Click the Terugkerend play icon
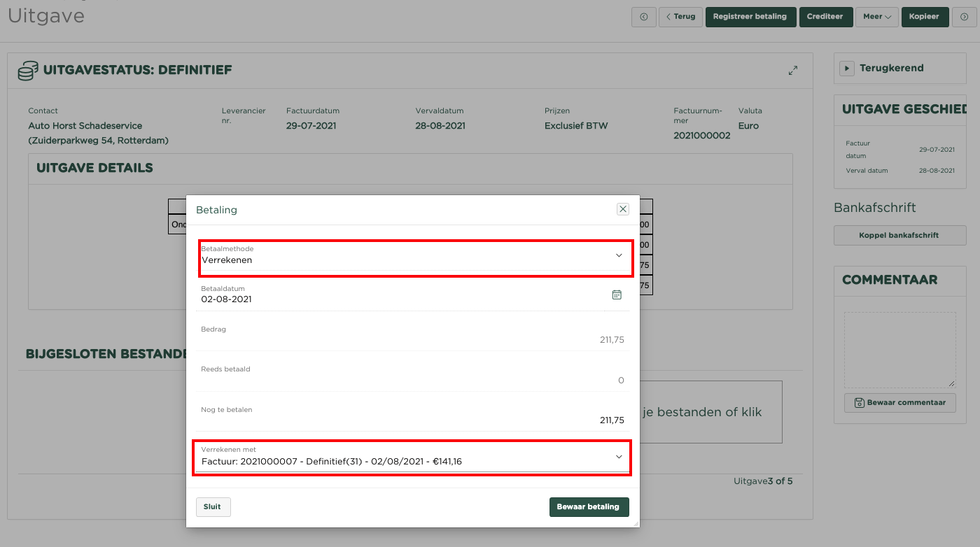The image size is (980, 547). click(847, 69)
